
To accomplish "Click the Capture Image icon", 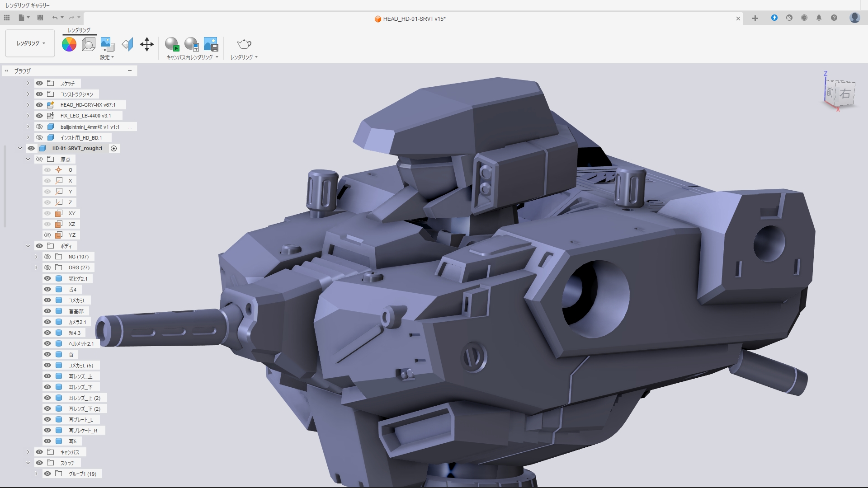I will tap(211, 44).
